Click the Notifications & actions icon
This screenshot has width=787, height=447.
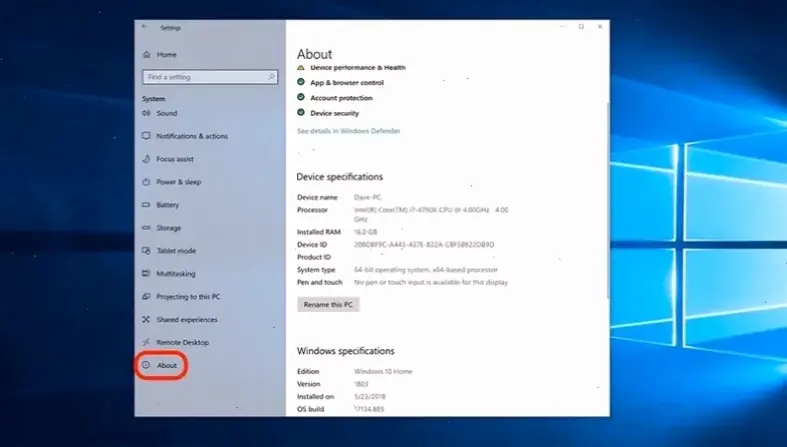click(147, 136)
